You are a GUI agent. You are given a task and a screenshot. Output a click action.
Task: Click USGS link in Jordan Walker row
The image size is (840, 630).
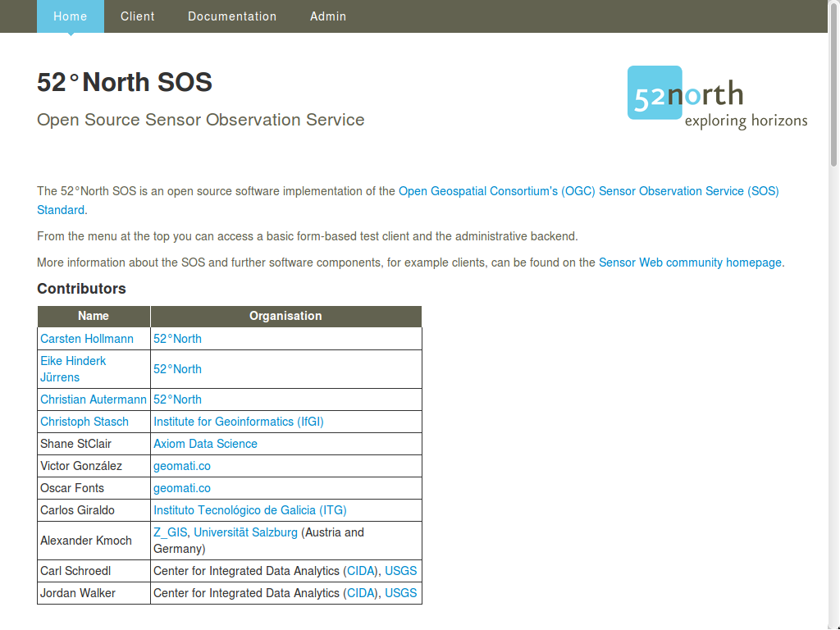pos(400,593)
